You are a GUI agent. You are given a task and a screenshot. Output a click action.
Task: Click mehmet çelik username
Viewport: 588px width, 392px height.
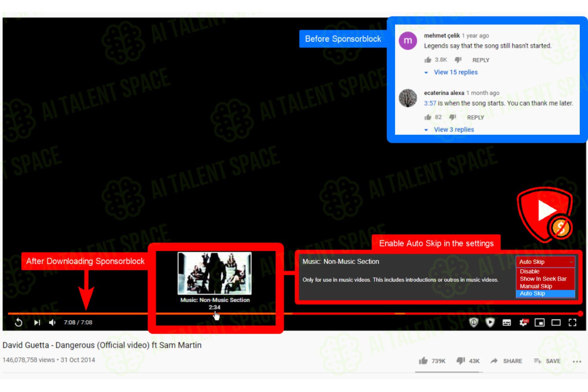click(x=442, y=36)
